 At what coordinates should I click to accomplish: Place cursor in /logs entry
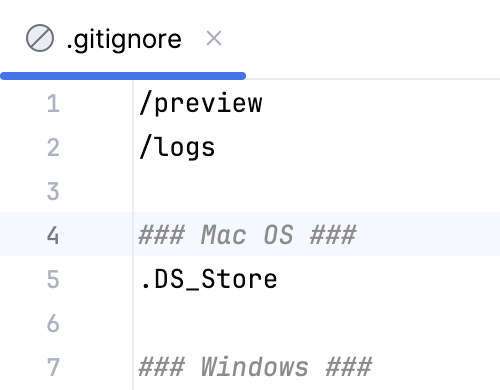point(177,148)
